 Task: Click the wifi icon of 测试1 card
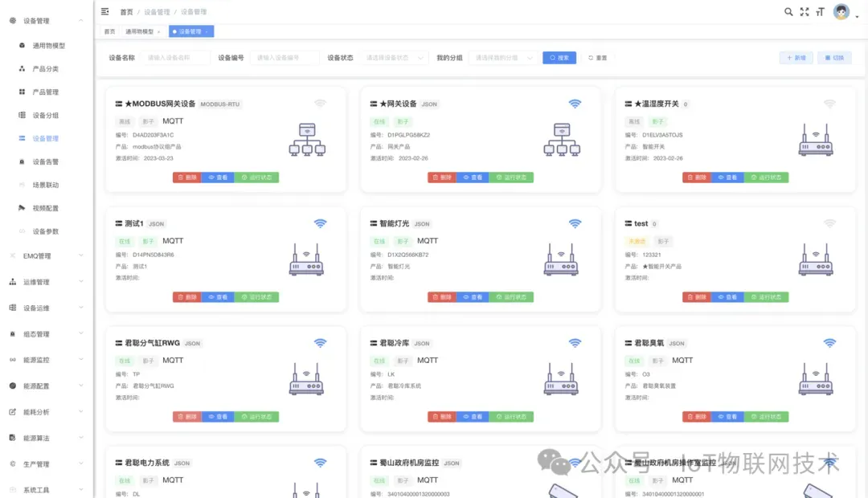tap(320, 223)
